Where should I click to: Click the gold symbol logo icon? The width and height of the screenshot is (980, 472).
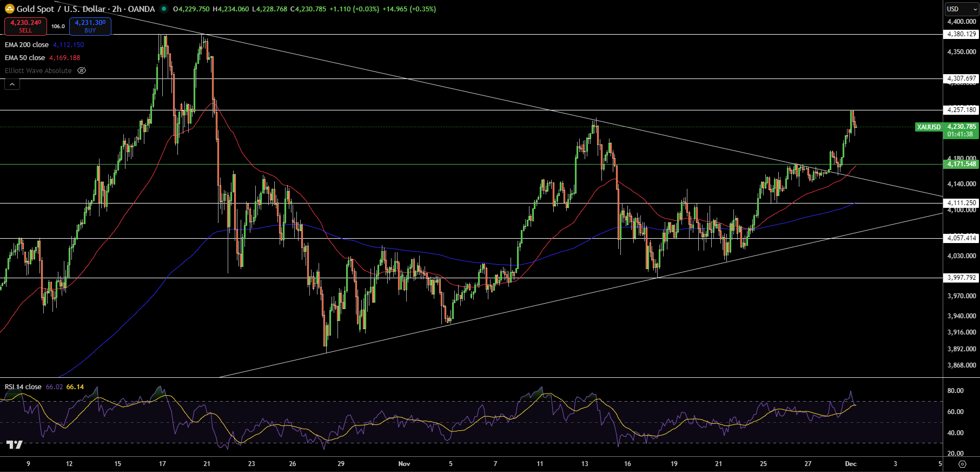coord(9,9)
